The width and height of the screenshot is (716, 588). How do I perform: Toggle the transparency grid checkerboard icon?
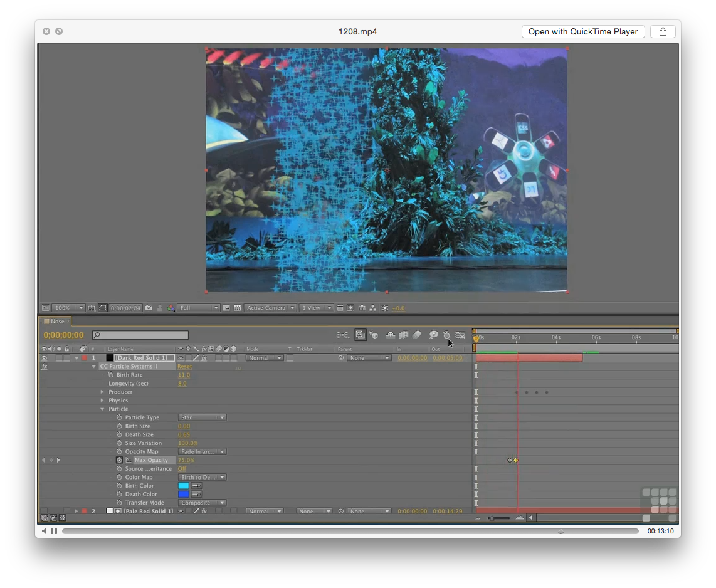pos(238,308)
